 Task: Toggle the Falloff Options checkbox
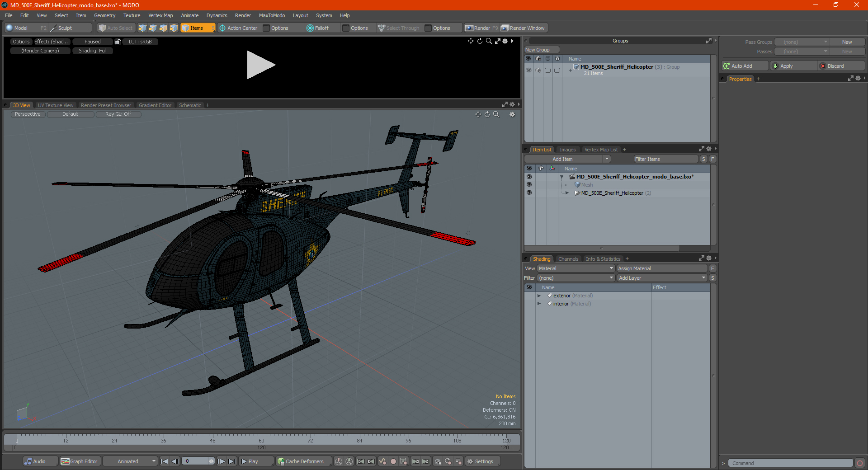click(x=346, y=28)
